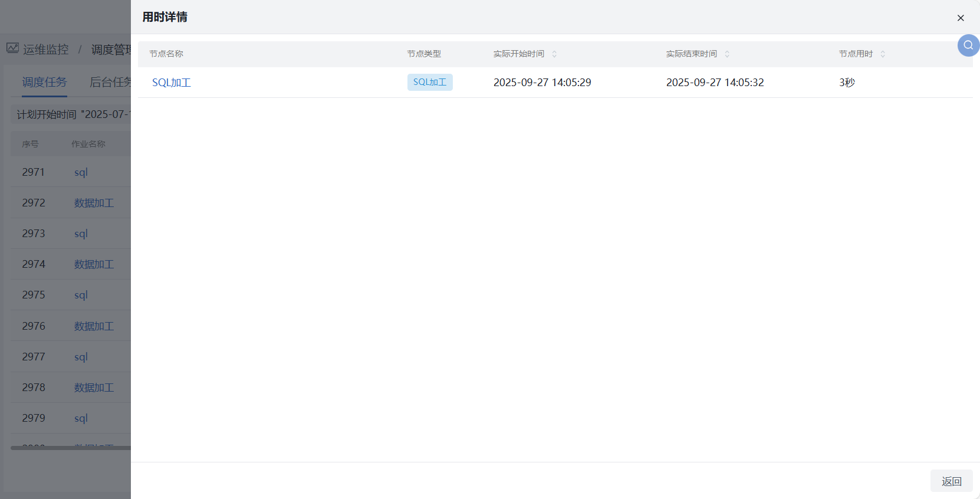Open the SQL加工 node name link
Image resolution: width=980 pixels, height=499 pixels.
tap(171, 83)
